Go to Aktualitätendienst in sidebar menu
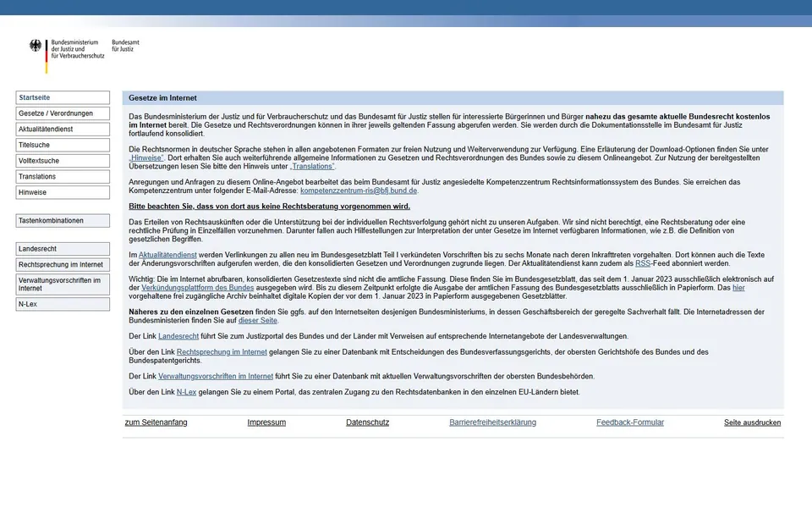 pyautogui.click(x=63, y=129)
